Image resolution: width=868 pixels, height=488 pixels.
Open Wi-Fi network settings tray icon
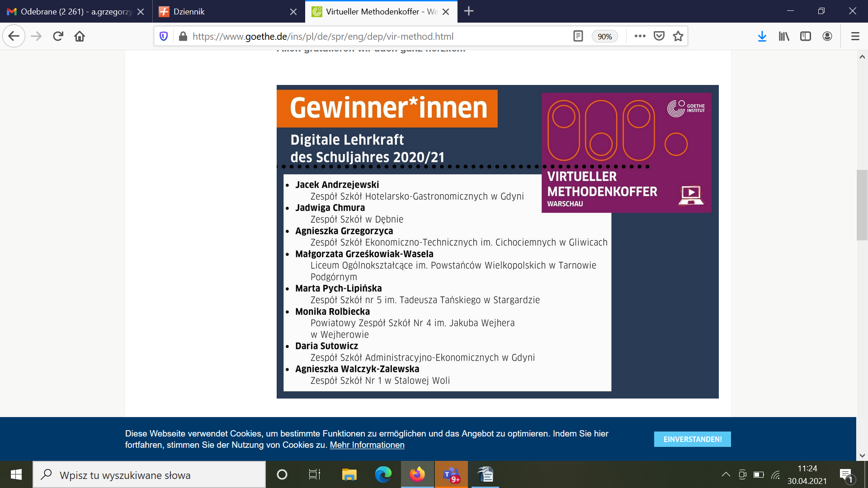coord(776,474)
